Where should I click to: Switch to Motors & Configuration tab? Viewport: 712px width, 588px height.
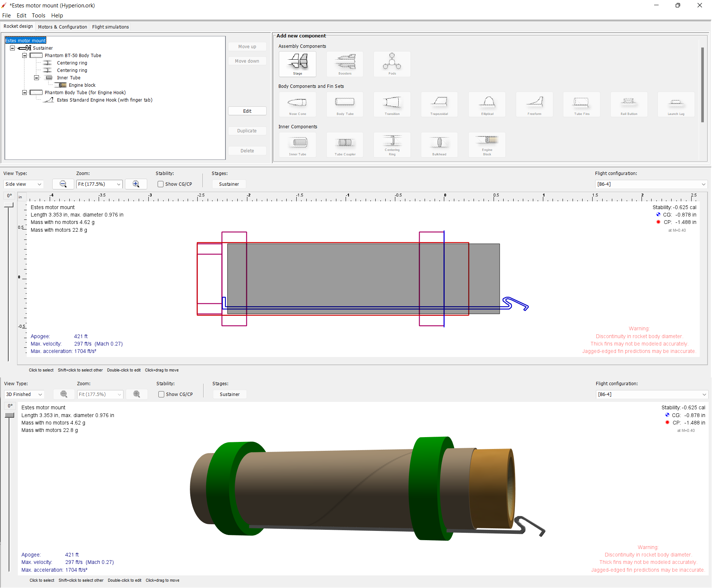pyautogui.click(x=62, y=27)
